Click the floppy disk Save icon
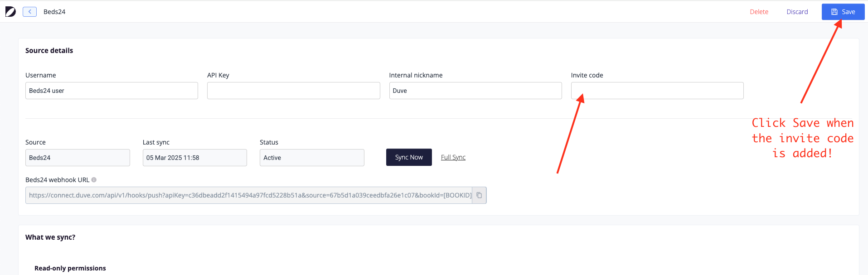 tap(834, 12)
